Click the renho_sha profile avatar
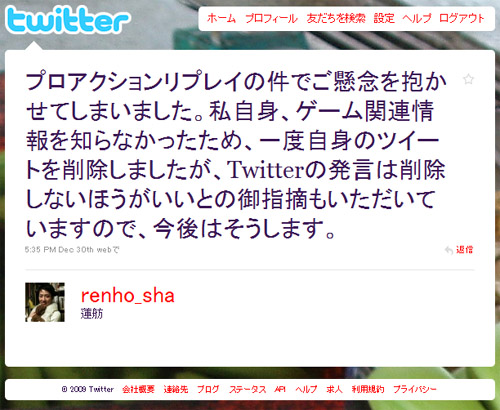 (x=45, y=302)
